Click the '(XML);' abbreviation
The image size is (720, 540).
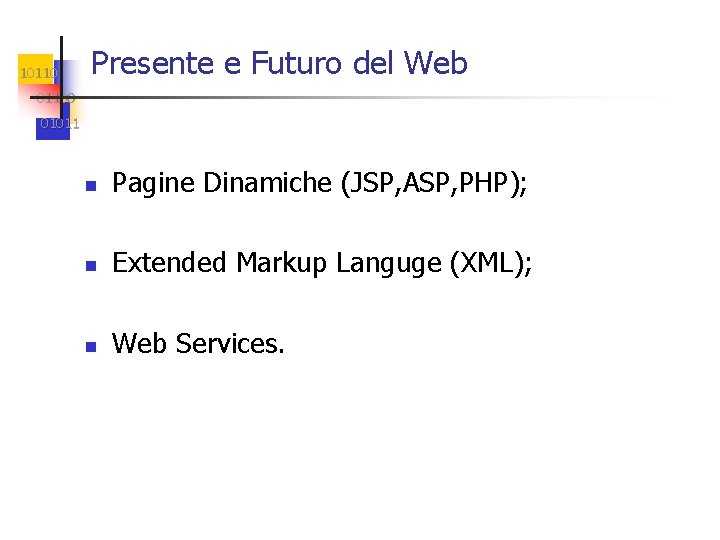[490, 264]
